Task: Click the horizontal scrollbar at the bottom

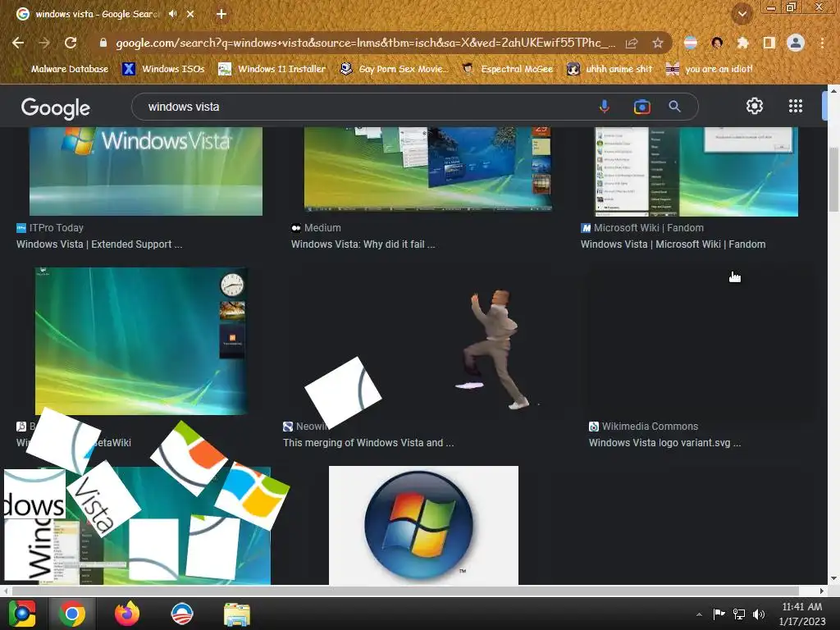Action: [x=405, y=591]
